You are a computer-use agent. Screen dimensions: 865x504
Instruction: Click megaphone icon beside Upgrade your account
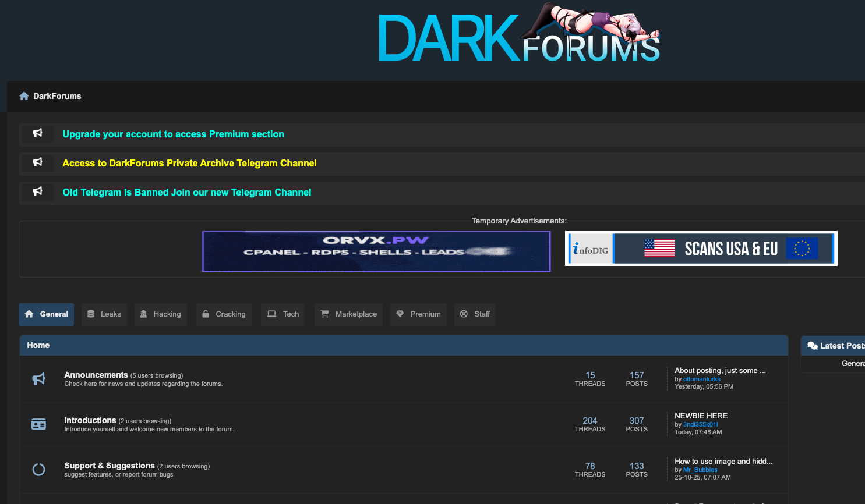(38, 133)
